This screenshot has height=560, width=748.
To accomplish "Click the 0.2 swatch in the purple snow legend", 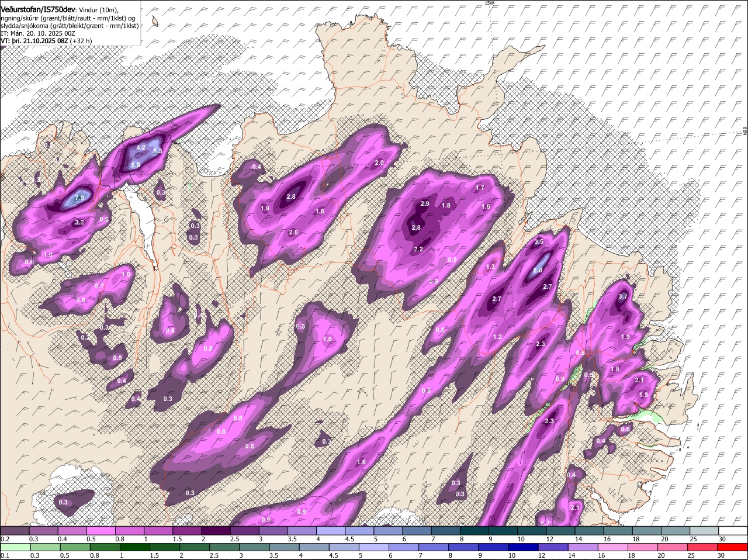I will pyautogui.click(x=15, y=531).
